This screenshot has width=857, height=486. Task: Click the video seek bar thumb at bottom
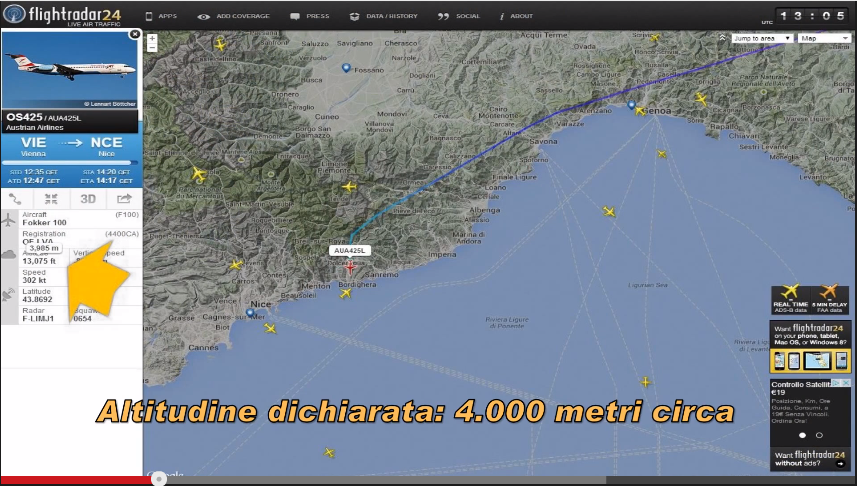point(159,479)
